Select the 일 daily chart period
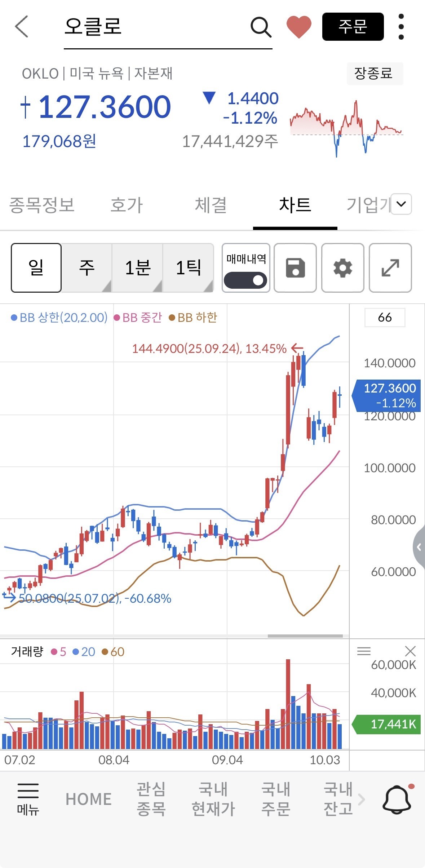425x868 pixels. pyautogui.click(x=36, y=267)
